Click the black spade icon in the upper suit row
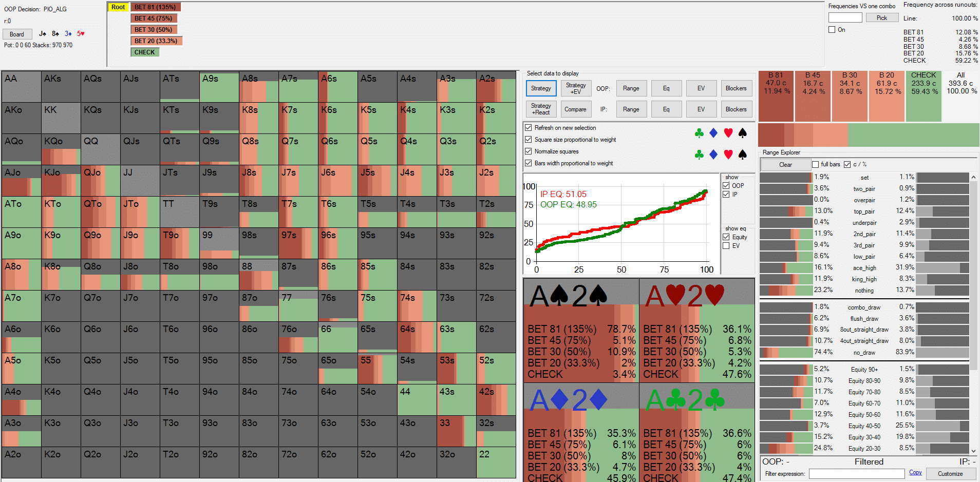980x482 pixels. tap(742, 133)
